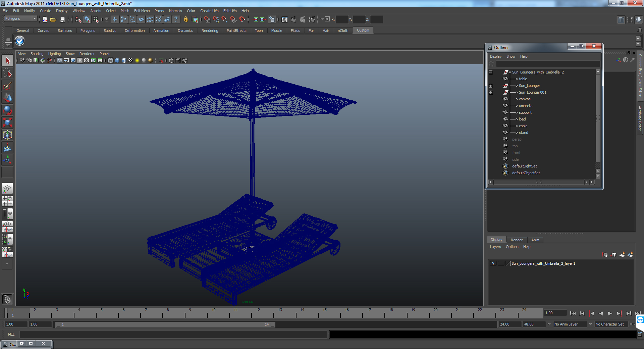The width and height of the screenshot is (644, 349).
Task: Select the Scale tool
Action: [x=7, y=123]
